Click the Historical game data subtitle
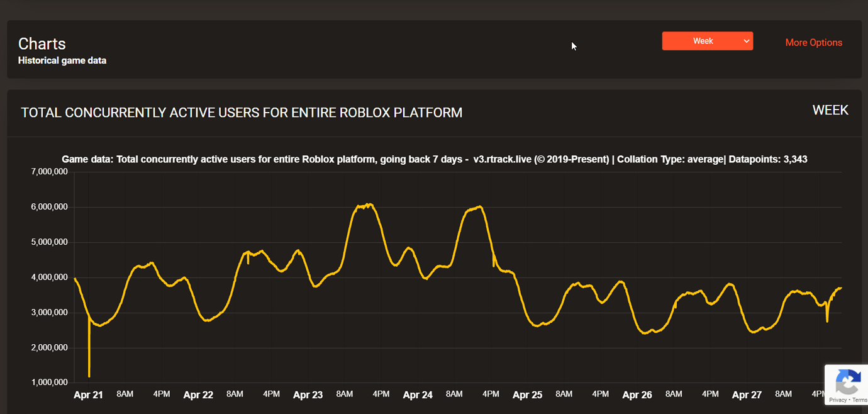The image size is (868, 414). coord(62,61)
